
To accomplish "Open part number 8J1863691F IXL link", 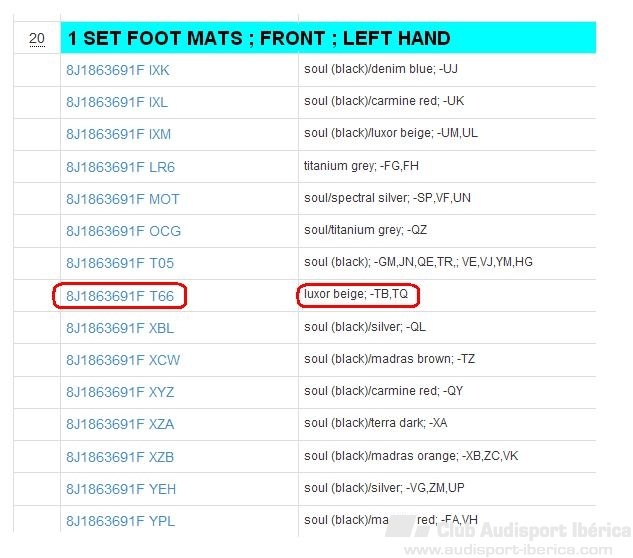I will 117,102.
